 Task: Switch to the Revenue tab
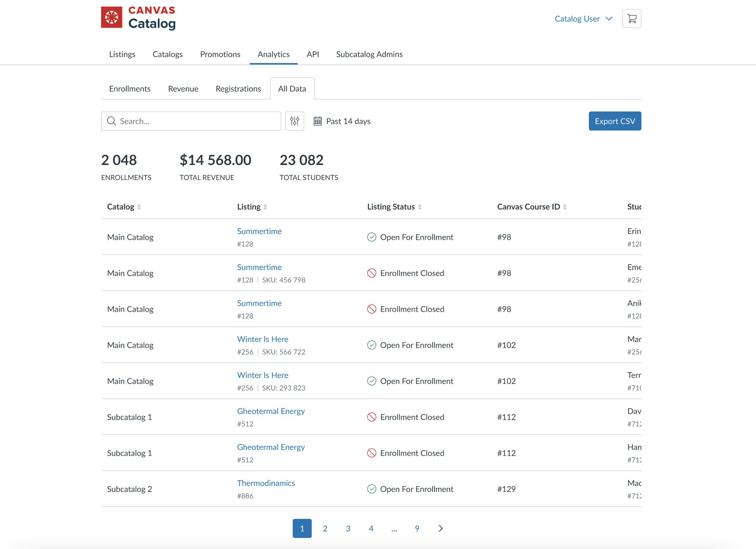click(x=183, y=89)
